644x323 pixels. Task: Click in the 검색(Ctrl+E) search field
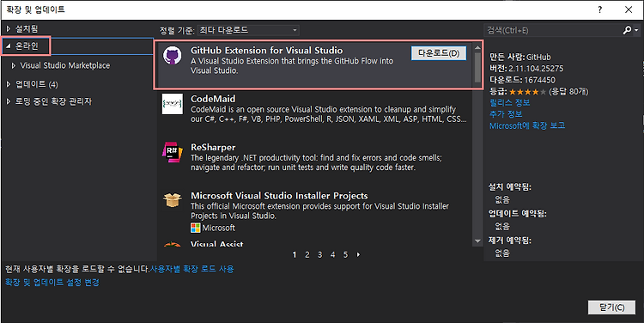click(553, 30)
